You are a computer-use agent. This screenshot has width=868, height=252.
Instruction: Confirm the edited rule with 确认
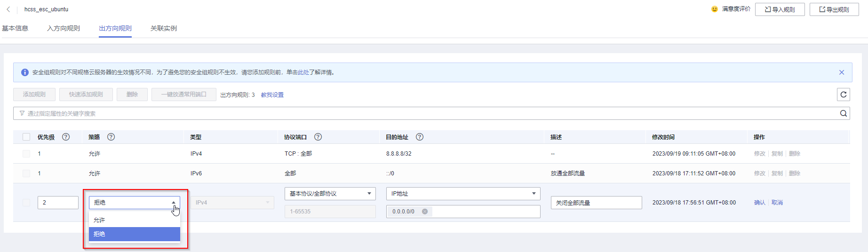coord(760,203)
